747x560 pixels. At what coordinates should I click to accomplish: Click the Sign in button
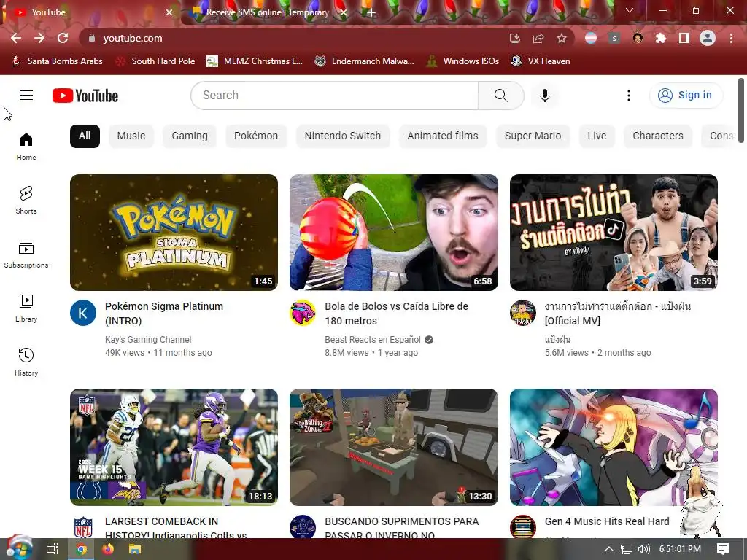(x=686, y=96)
